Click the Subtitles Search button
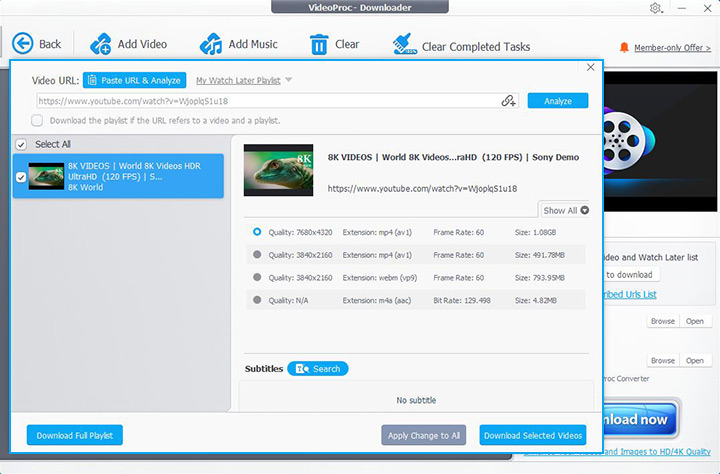This screenshot has height=474, width=720. coord(318,369)
